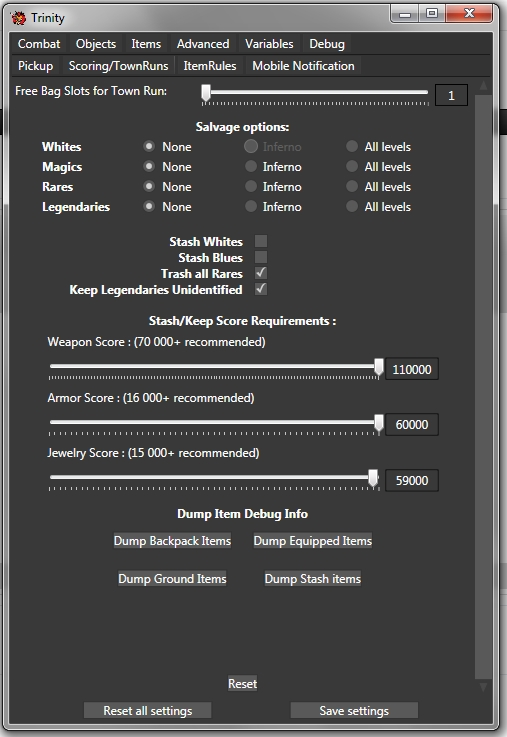
Task: Click the Trinity app icon in title bar
Action: pos(19,18)
